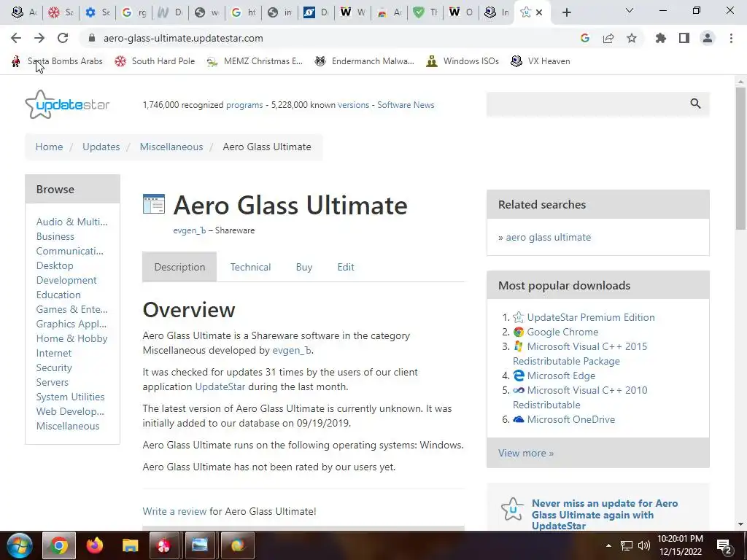The height and width of the screenshot is (560, 747).
Task: Open the Action Center notifications icon
Action: (724, 546)
